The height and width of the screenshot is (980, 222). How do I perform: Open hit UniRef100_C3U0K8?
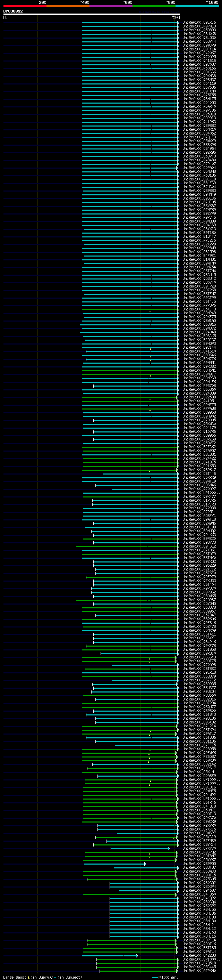coord(199,34)
